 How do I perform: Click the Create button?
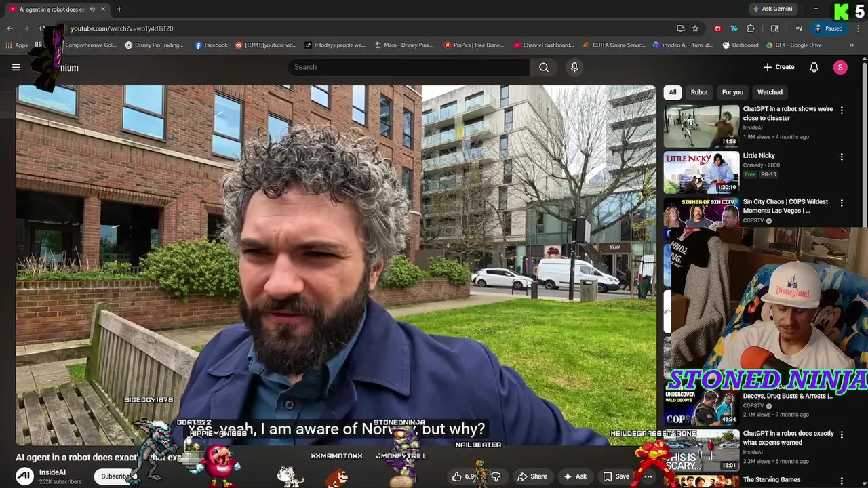coord(778,67)
